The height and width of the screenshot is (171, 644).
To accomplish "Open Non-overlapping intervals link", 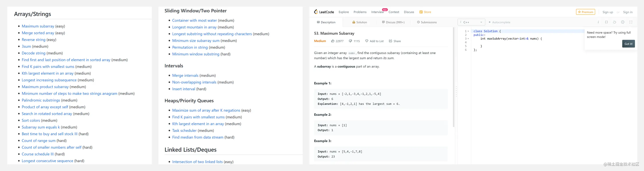I will pos(194,82).
